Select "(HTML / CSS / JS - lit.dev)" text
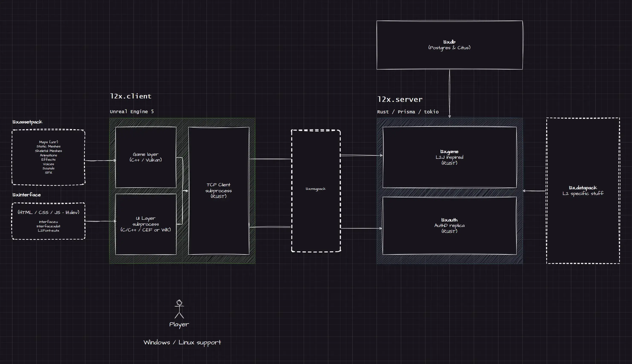 click(49, 212)
